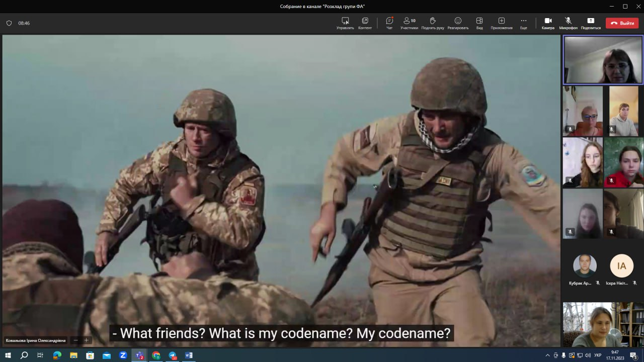Expand the Еще (more) options menu
The width and height of the screenshot is (644, 362).
pos(523,23)
